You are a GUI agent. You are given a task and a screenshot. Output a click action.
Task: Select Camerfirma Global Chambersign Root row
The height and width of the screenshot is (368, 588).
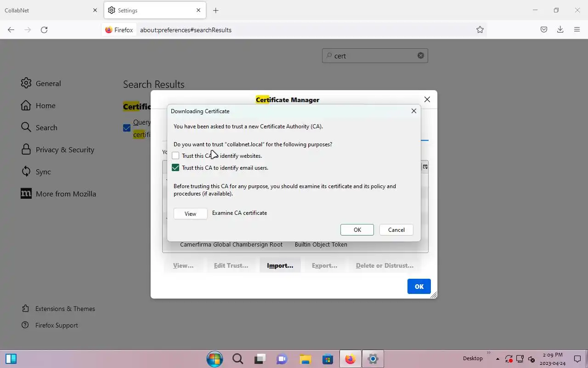pos(295,245)
